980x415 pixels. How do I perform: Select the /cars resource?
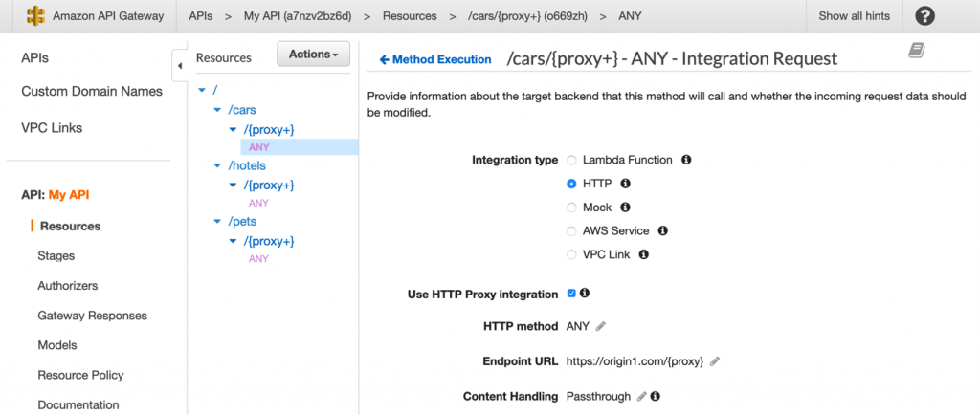coord(242,111)
